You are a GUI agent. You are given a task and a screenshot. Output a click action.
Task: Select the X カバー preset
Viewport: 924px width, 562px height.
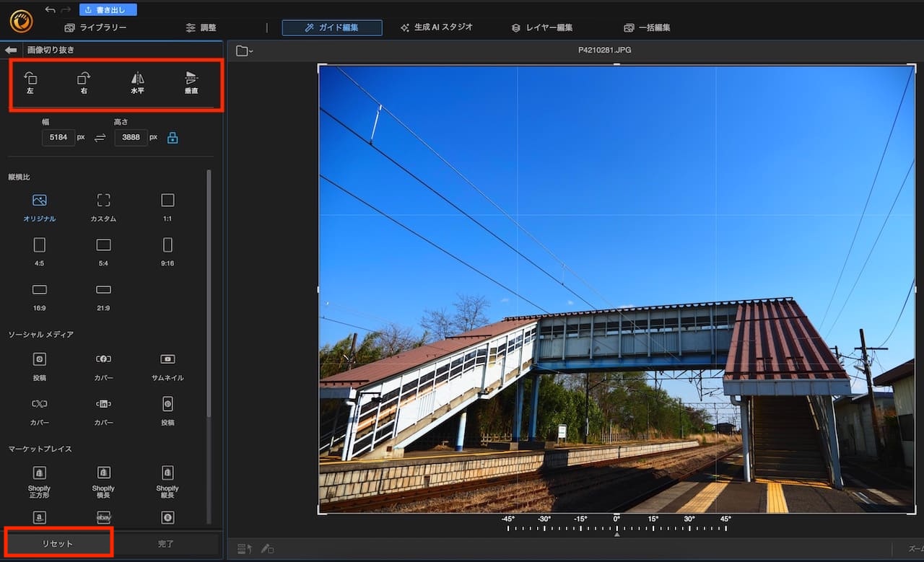(39, 411)
